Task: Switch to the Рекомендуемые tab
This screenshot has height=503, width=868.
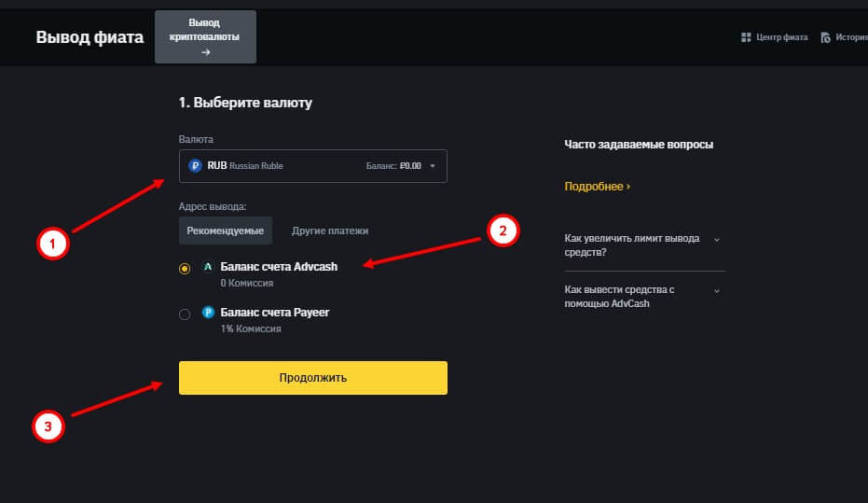Action: (x=226, y=231)
